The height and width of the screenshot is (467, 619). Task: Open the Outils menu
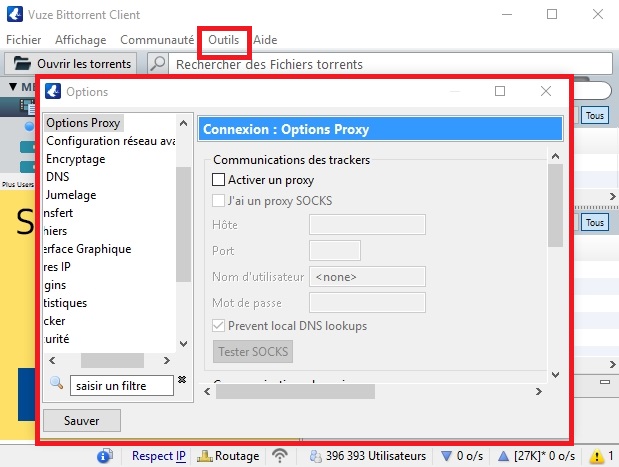click(224, 40)
